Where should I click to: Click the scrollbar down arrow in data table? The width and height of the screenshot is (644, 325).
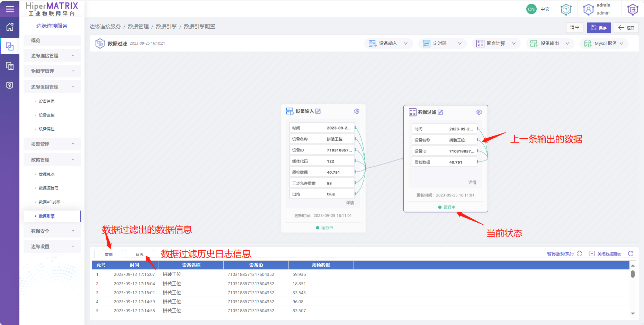pyautogui.click(x=633, y=314)
